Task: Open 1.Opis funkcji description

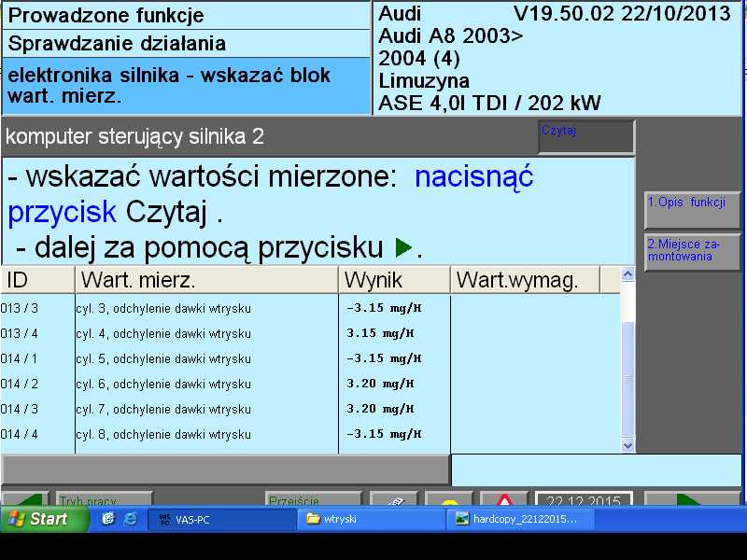Action: (692, 210)
